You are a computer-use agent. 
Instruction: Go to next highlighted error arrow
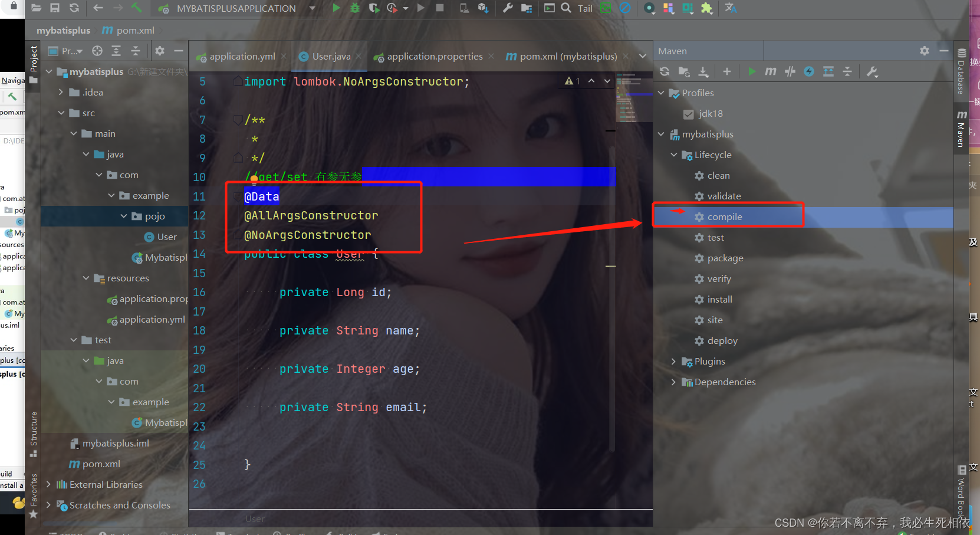[x=607, y=81]
